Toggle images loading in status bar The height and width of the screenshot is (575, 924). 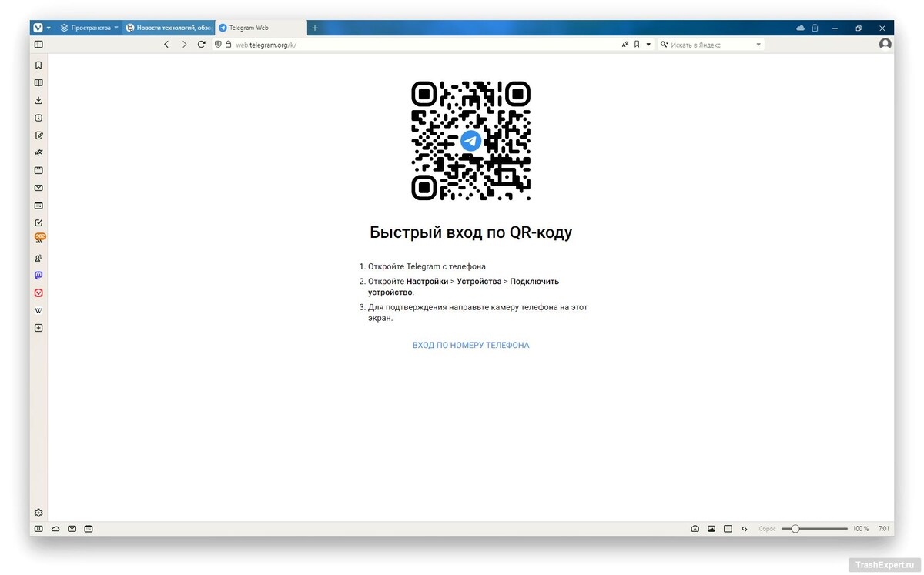point(711,529)
